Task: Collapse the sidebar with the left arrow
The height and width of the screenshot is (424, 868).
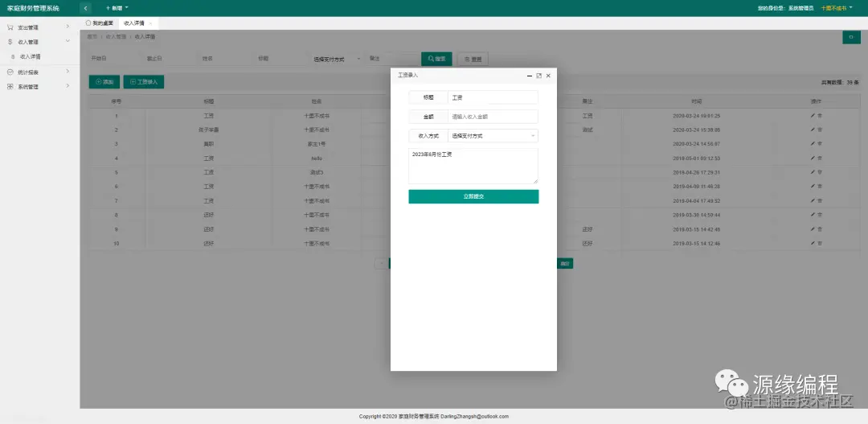Action: (85, 8)
